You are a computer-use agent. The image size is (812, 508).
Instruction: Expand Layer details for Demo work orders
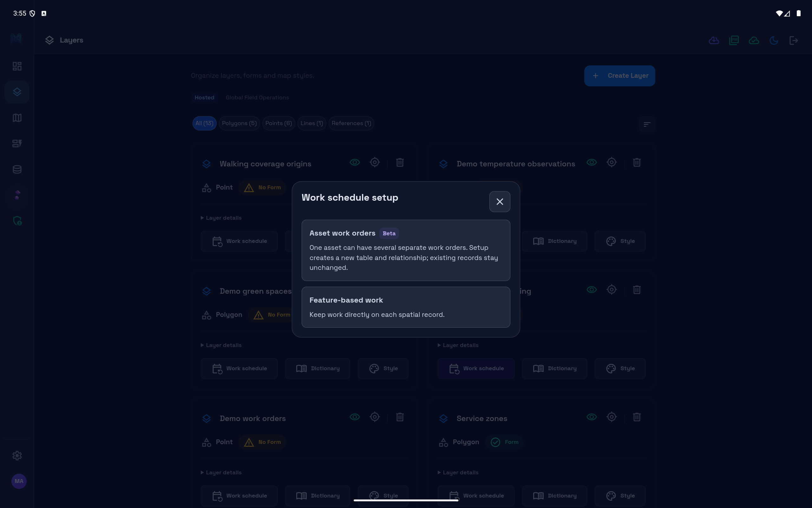click(x=221, y=472)
